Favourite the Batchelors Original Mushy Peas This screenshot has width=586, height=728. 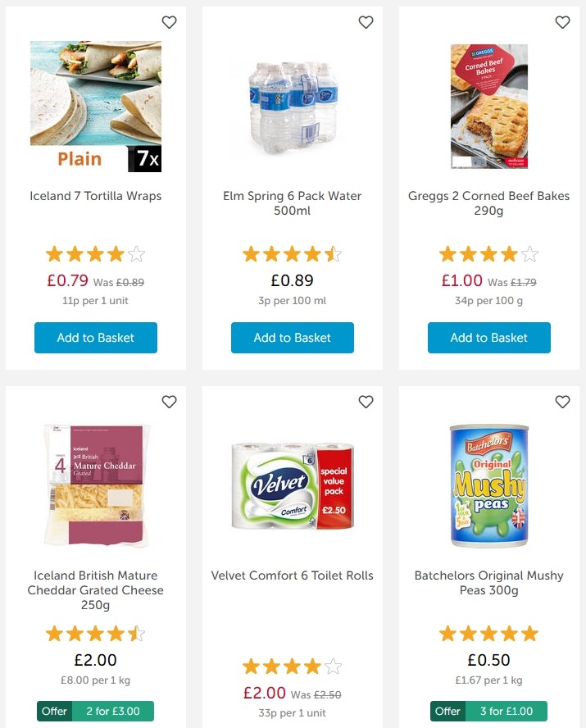562,402
